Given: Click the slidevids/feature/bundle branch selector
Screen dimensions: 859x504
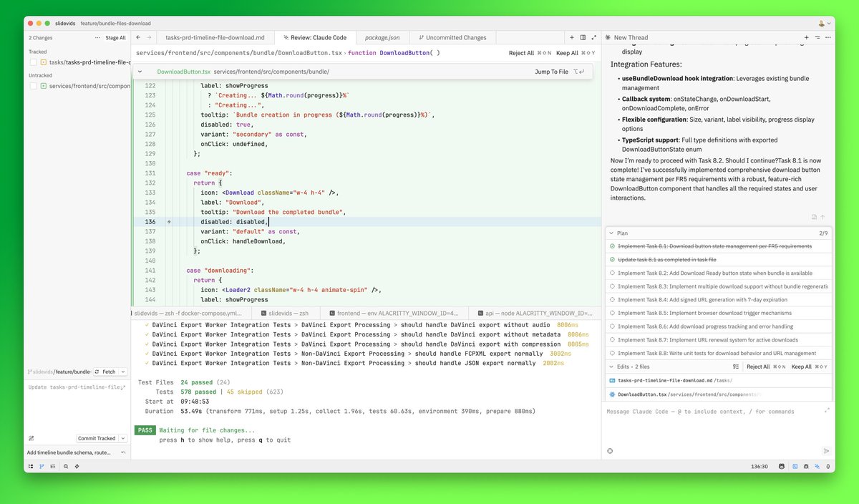Looking at the screenshot, I should point(59,372).
